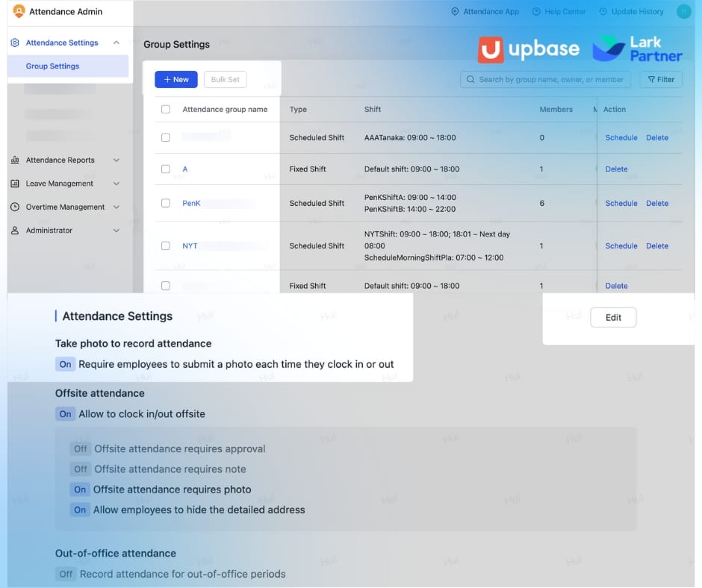Click the Off tag for offsite requires approval
This screenshot has width=702, height=588.
pos(81,448)
